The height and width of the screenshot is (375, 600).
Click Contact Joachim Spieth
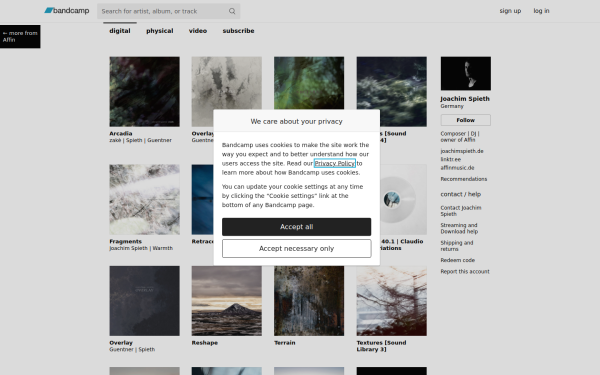461,211
